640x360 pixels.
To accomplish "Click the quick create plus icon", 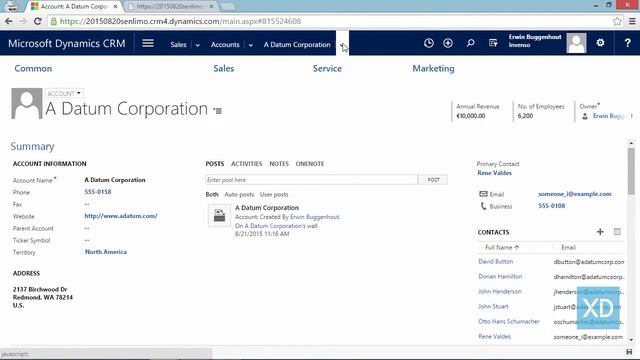I will [448, 43].
